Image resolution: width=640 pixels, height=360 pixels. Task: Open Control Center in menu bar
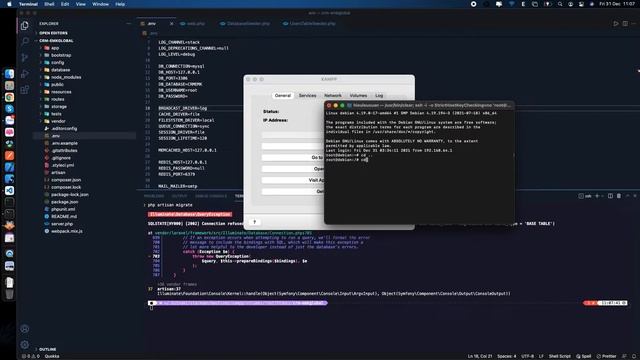pos(581,4)
